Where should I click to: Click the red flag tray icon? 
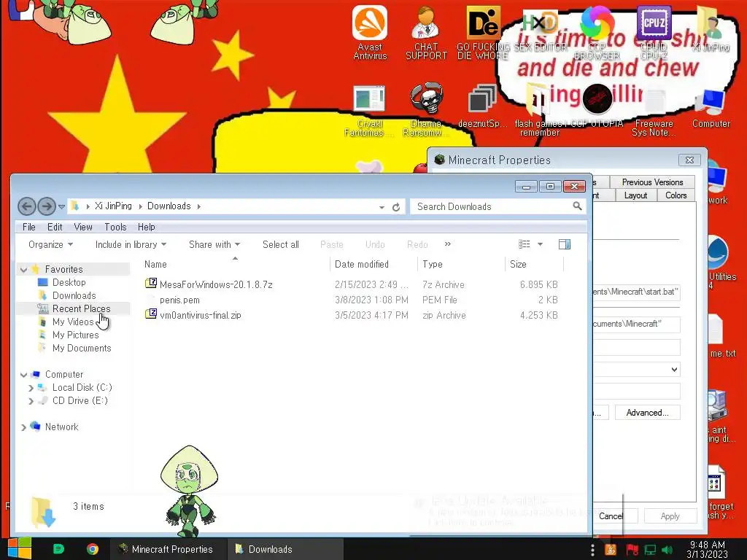click(x=632, y=550)
